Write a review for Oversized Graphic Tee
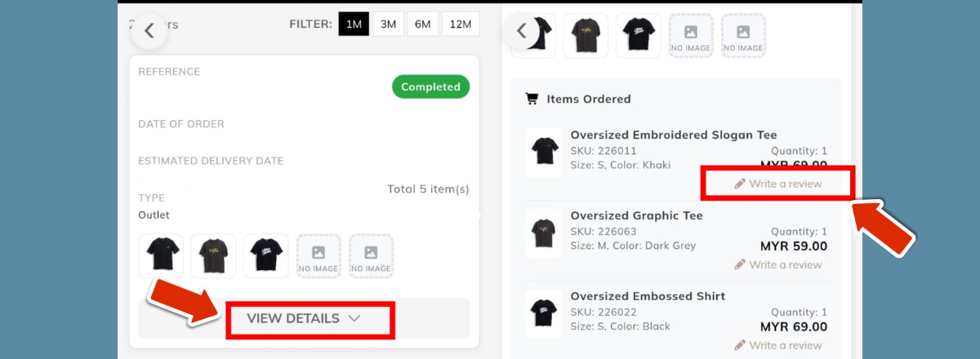Screen dimensions: 980x359 [x=785, y=264]
